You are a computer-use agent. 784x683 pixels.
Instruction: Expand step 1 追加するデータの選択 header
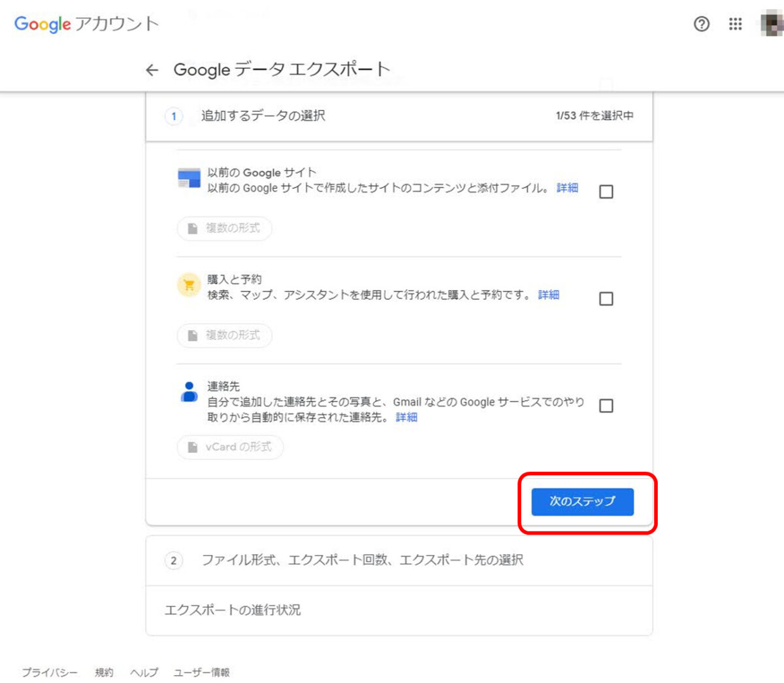(x=399, y=116)
